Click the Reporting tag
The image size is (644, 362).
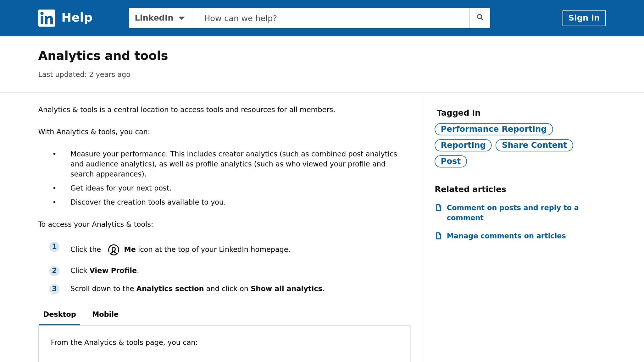coord(463,145)
